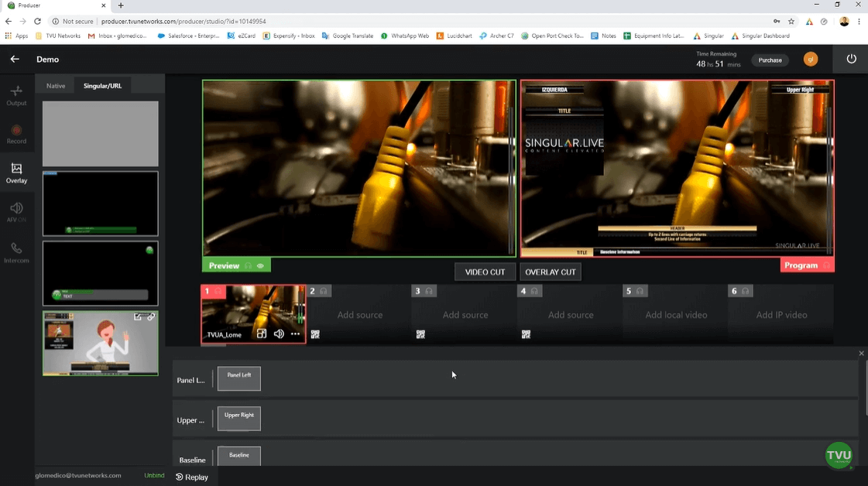Switch to the Singular/URL tab
This screenshot has width=868, height=486.
pos(102,86)
